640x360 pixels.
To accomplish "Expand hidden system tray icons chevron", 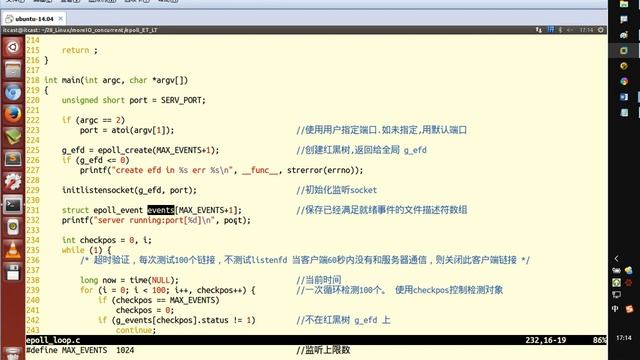I will click(616, 258).
